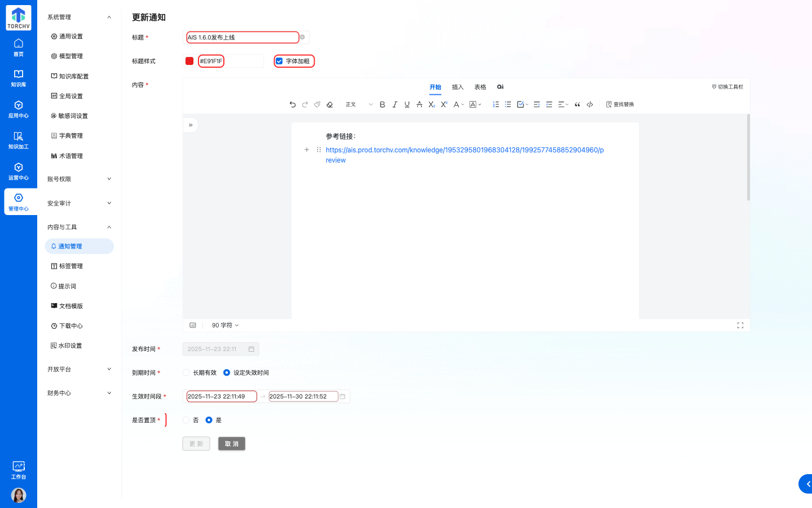
Task: Open the font color dropdown arrow
Action: tap(462, 104)
